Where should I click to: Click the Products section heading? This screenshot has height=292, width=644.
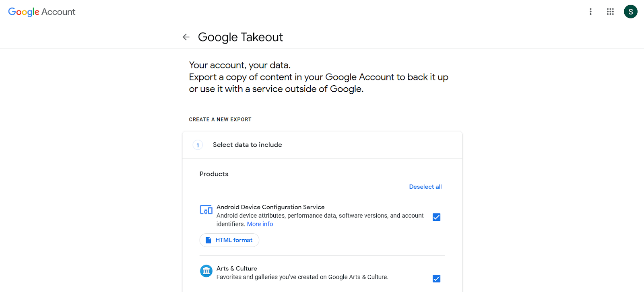(214, 174)
